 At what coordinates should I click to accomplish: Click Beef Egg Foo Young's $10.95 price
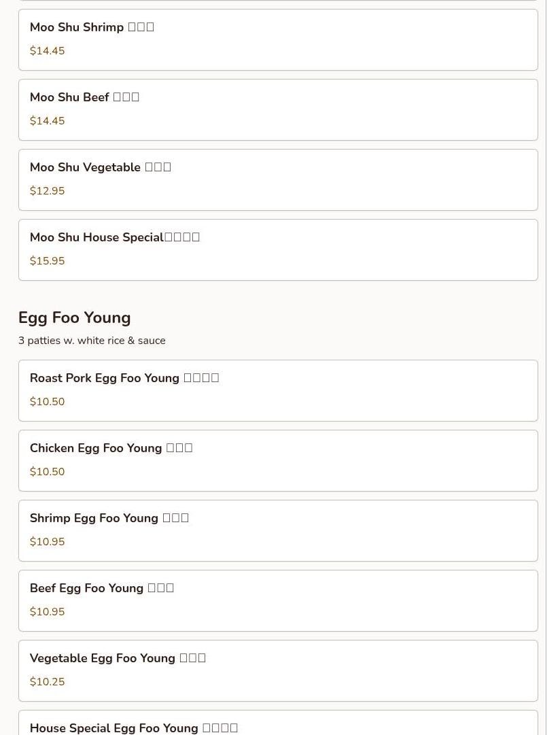click(47, 612)
